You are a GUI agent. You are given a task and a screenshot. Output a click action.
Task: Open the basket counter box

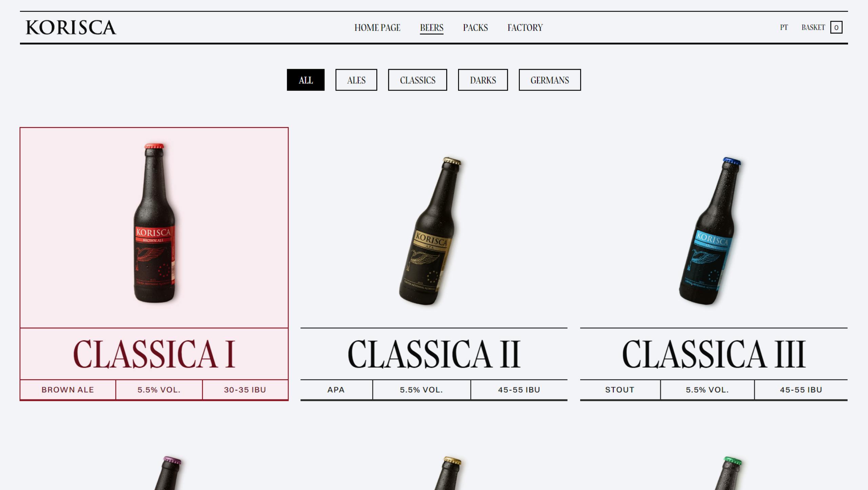(836, 27)
